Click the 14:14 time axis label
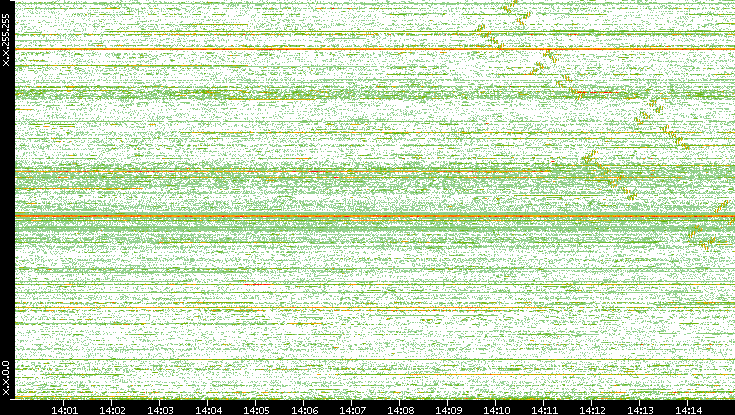735x415 pixels. click(688, 410)
